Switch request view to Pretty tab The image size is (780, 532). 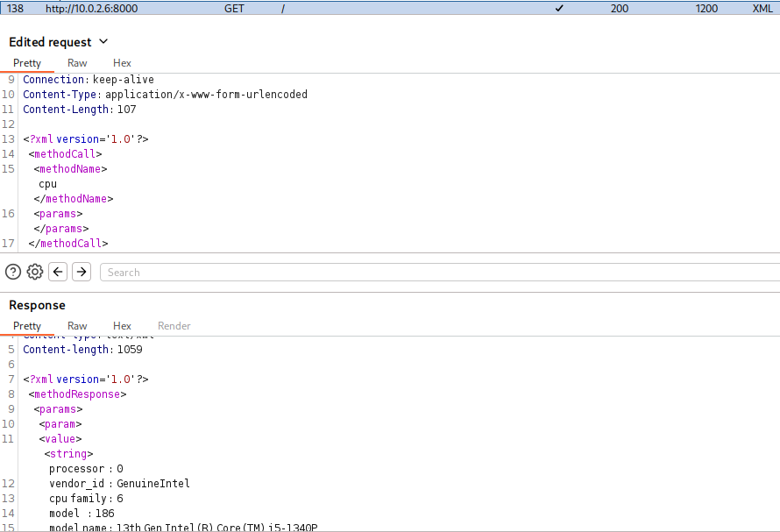(x=27, y=63)
